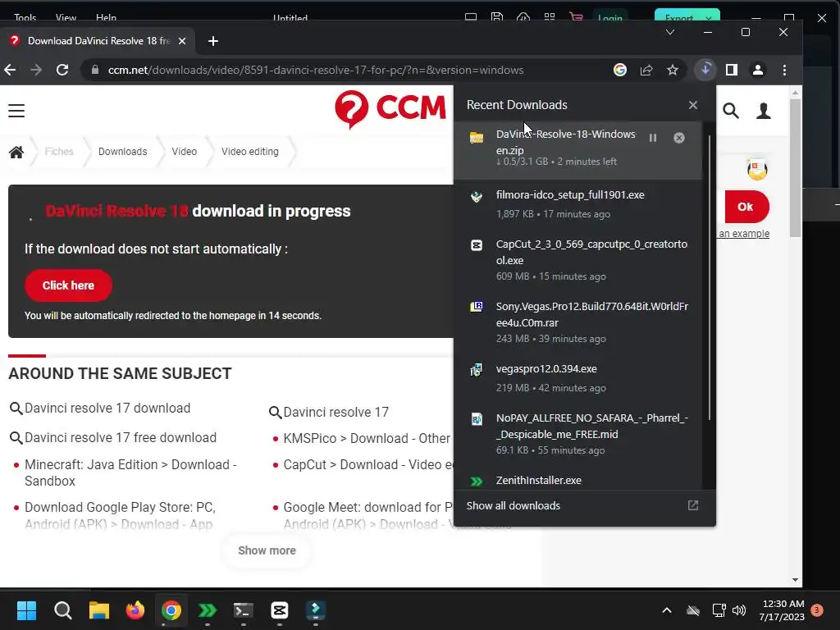Show hidden system tray icons

coord(666,610)
